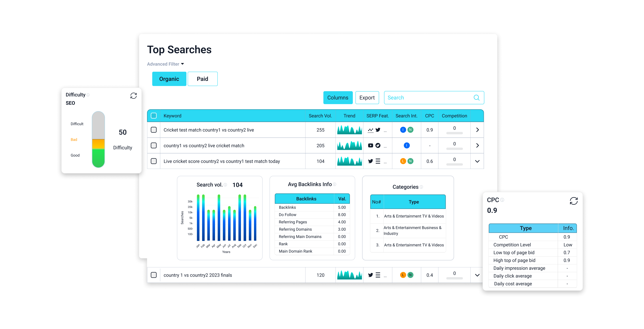Image resolution: width=644 pixels, height=329 pixels.
Task: Switch to the Paid tab
Action: (202, 79)
